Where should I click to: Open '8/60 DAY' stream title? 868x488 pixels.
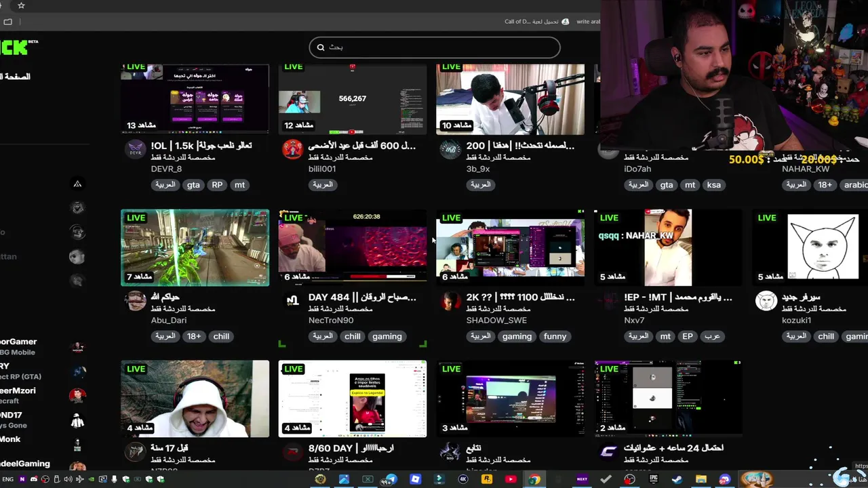point(351,449)
